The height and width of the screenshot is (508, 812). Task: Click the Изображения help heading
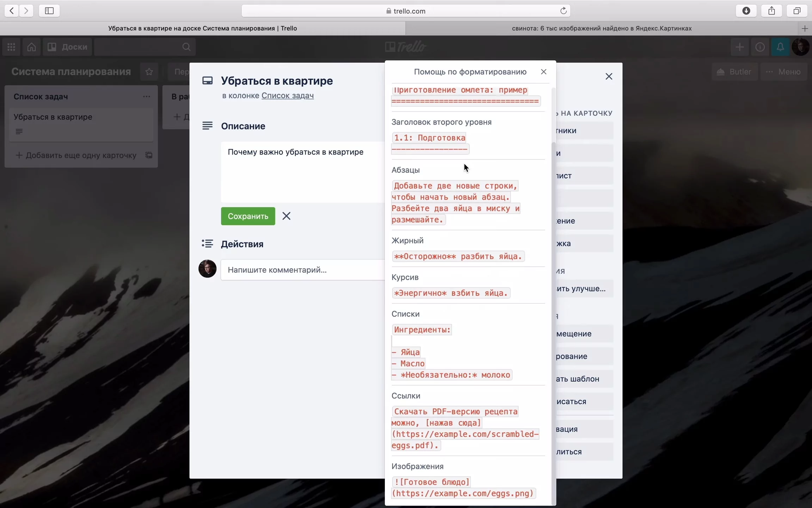pyautogui.click(x=417, y=466)
